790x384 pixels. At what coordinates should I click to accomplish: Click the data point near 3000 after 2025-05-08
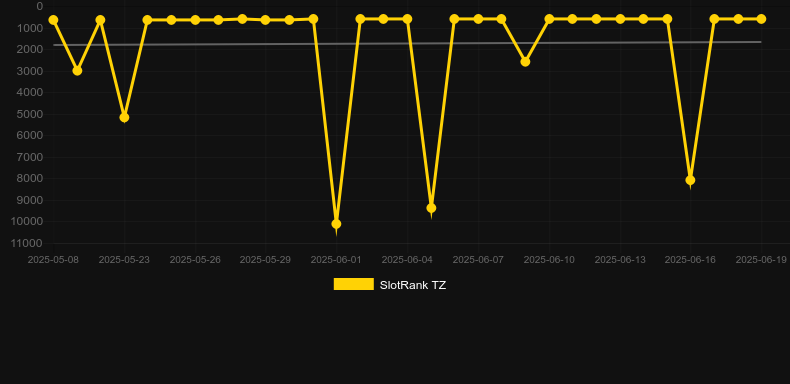point(77,71)
